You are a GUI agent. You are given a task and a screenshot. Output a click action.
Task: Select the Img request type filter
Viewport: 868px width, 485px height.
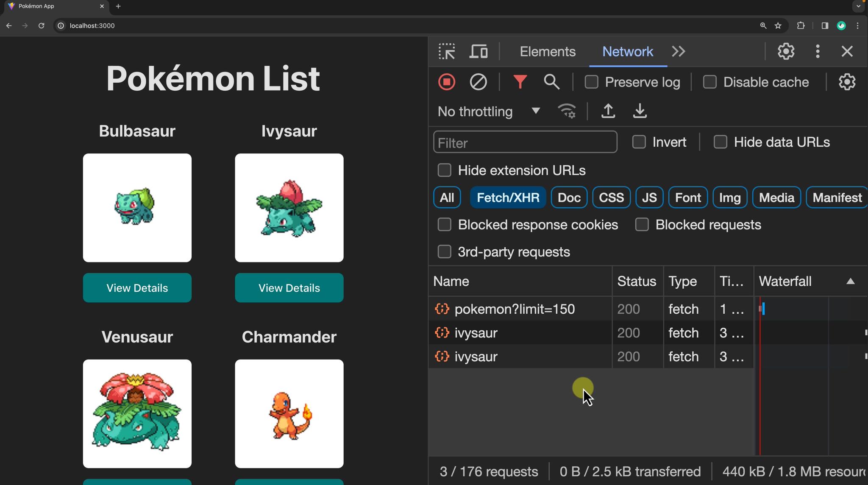point(729,198)
